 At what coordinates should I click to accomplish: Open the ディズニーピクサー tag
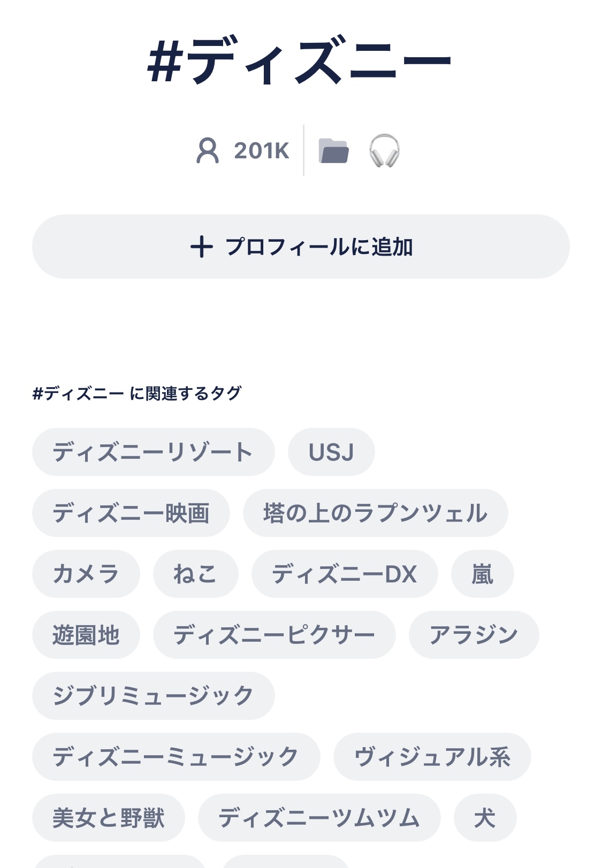[x=274, y=635]
